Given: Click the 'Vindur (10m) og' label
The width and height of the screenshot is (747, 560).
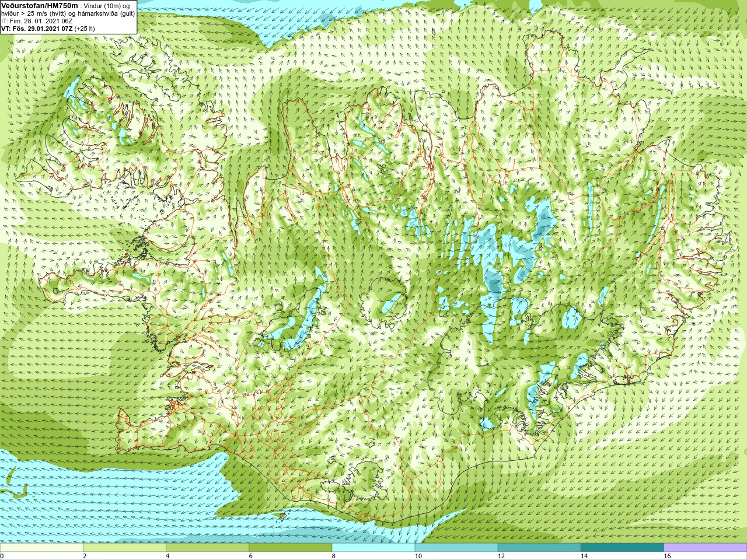Looking at the screenshot, I should point(107,6).
